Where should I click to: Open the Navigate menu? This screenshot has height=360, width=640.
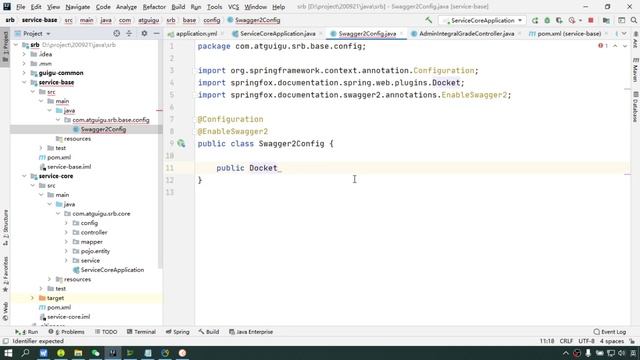point(78,7)
